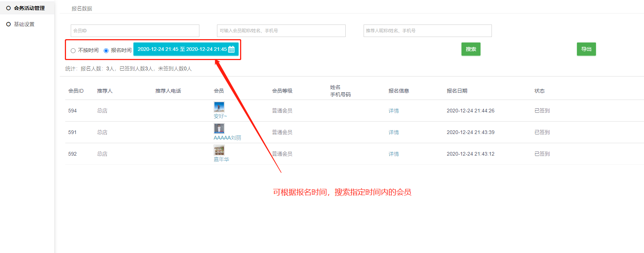Click the 统计 summary line
The height and width of the screenshot is (253, 644).
click(x=129, y=68)
